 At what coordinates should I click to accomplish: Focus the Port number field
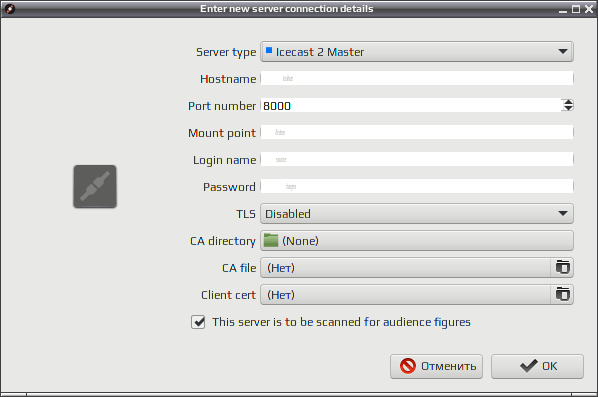411,106
